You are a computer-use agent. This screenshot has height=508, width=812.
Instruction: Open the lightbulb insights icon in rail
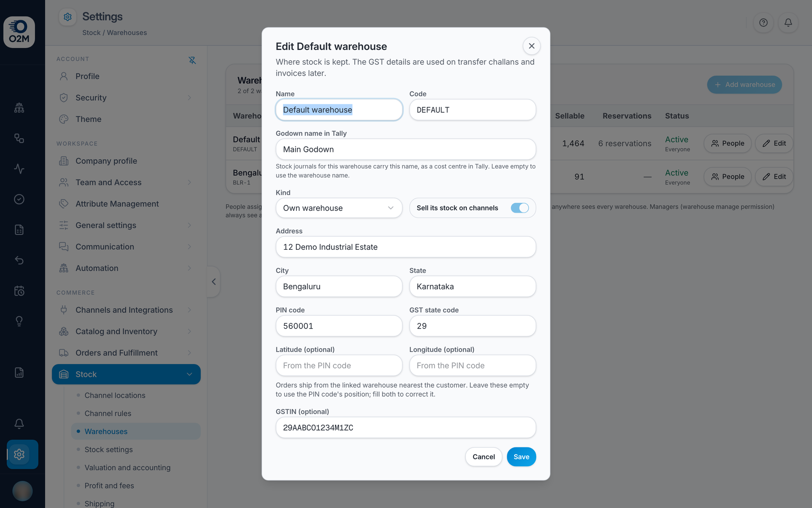(19, 321)
